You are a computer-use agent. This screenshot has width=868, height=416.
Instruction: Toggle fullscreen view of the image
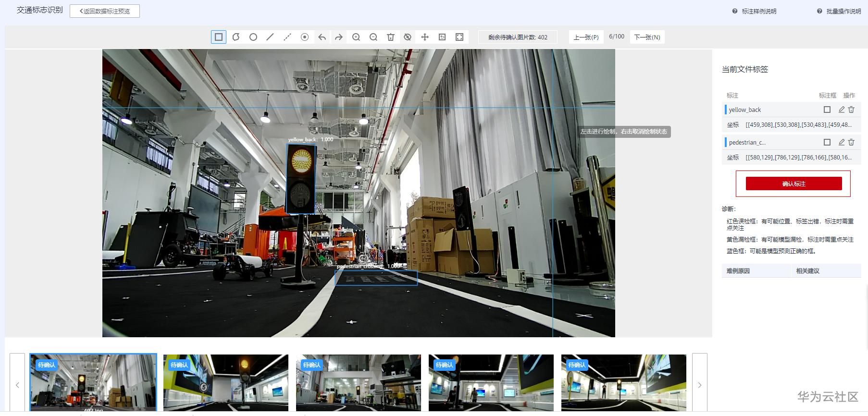pos(459,37)
